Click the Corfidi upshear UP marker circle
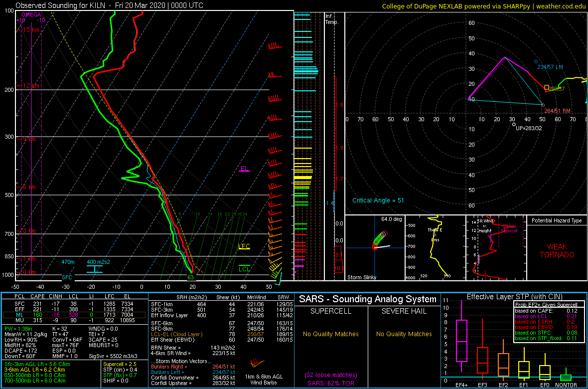 [x=514, y=124]
